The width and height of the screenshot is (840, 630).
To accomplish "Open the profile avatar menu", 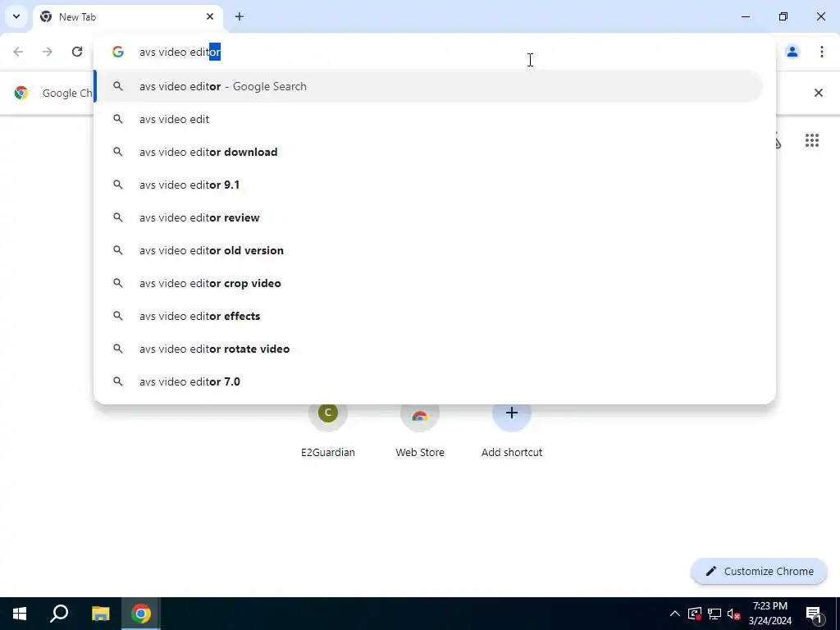I will 792,52.
